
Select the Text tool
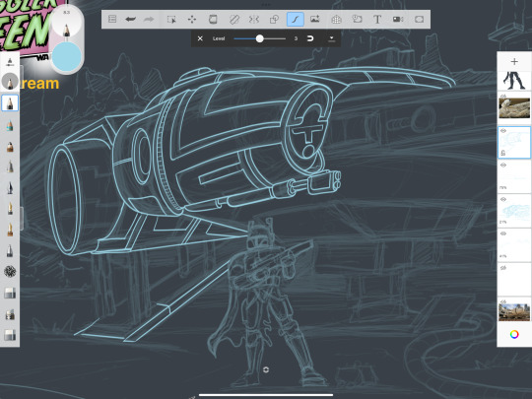click(x=377, y=20)
